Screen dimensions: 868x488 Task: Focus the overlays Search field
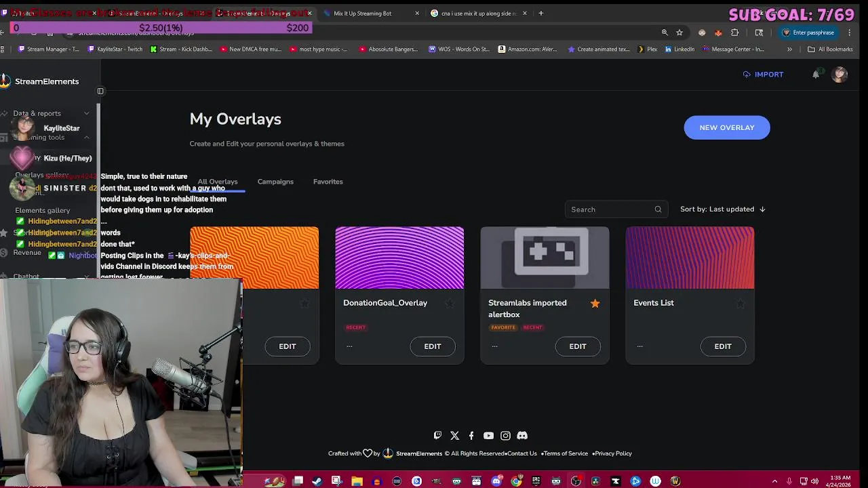[616, 209]
